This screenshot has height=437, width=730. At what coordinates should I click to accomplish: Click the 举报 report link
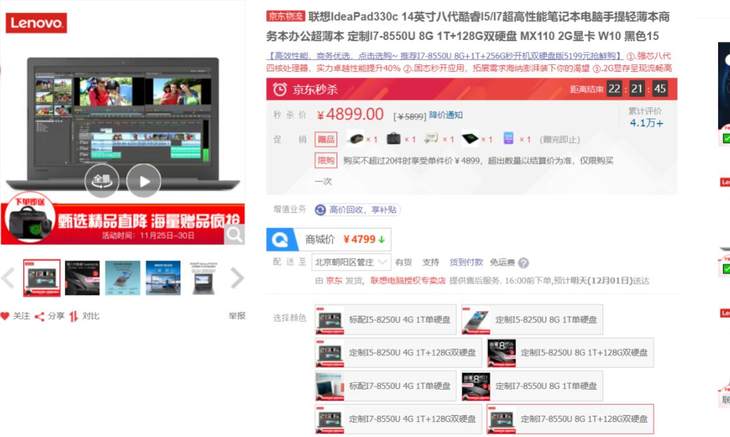click(237, 316)
